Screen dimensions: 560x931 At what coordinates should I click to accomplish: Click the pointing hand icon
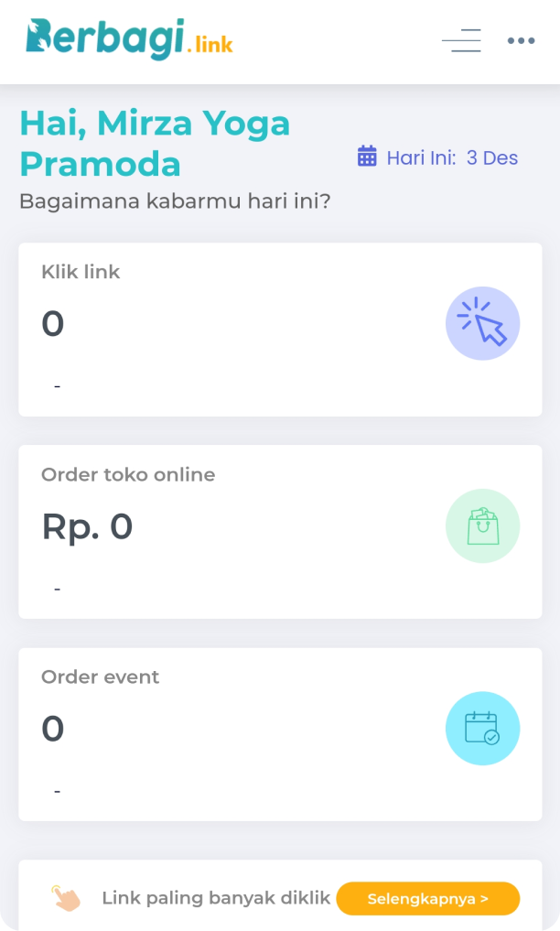tap(66, 897)
